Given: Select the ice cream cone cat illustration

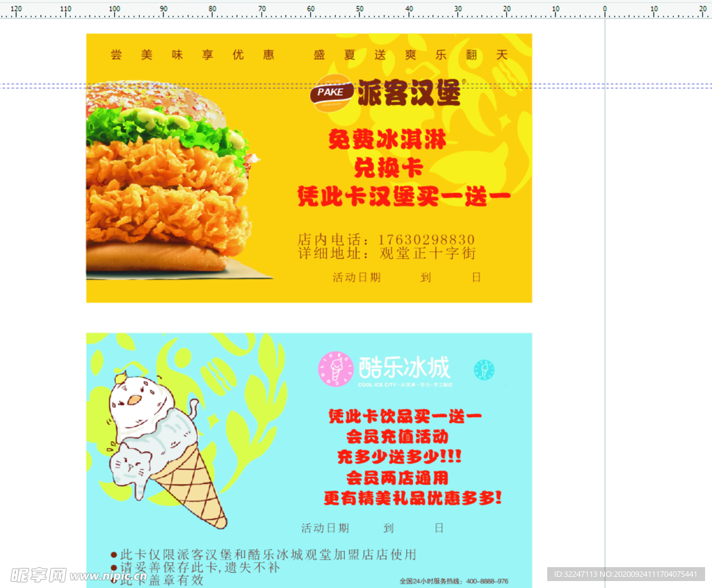Looking at the screenshot, I should (x=168, y=450).
